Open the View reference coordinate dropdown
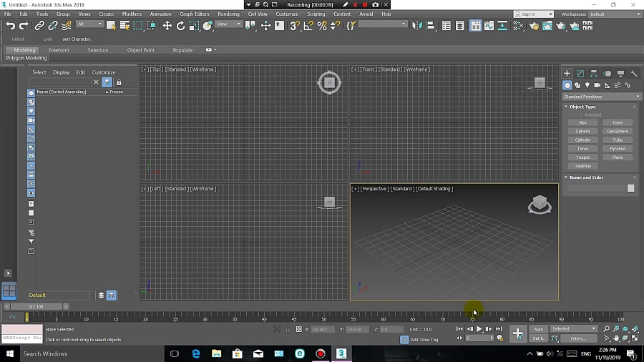The image size is (644, 362). 229,24
